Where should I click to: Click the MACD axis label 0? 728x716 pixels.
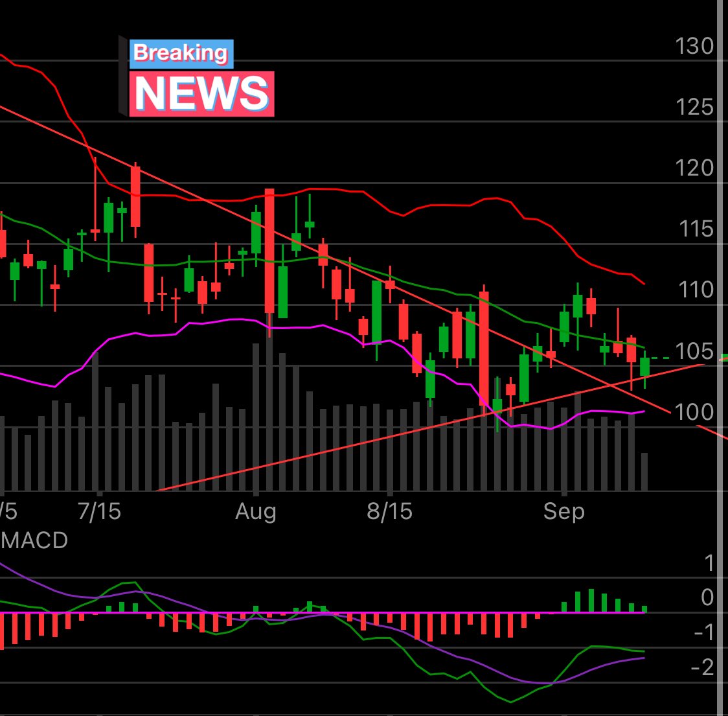tap(707, 597)
